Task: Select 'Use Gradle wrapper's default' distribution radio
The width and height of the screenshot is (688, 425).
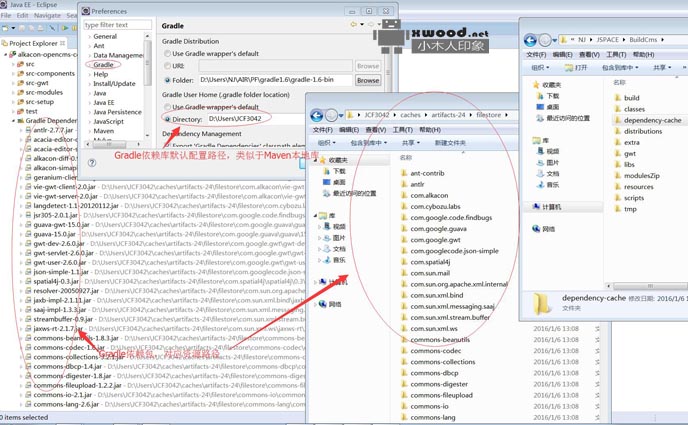Action: coord(167,54)
